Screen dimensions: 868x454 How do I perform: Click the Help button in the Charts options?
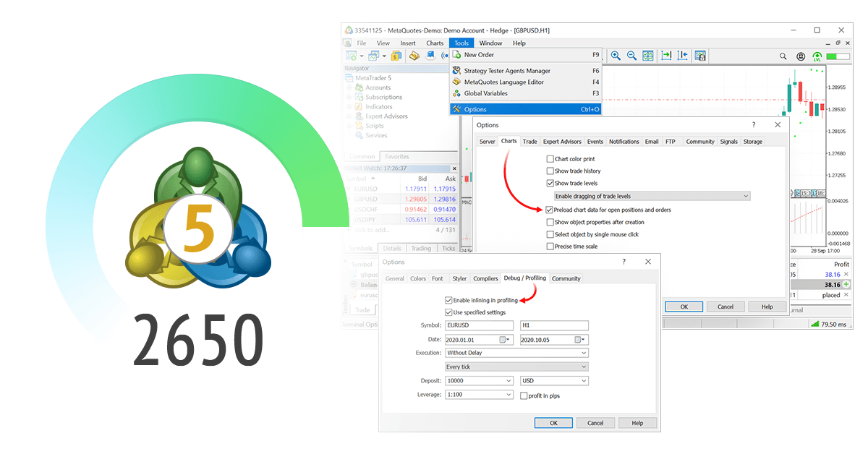(x=767, y=306)
